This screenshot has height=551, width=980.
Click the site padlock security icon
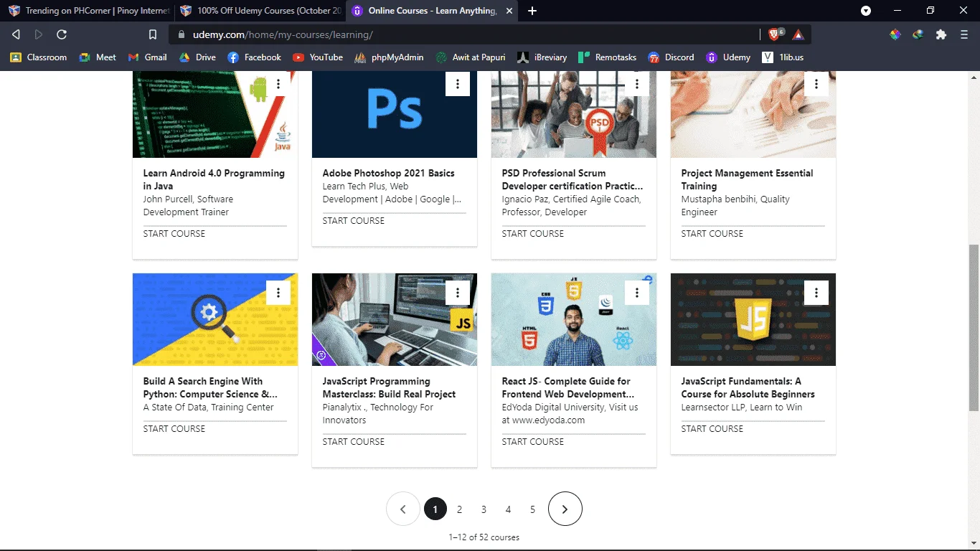coord(181,34)
